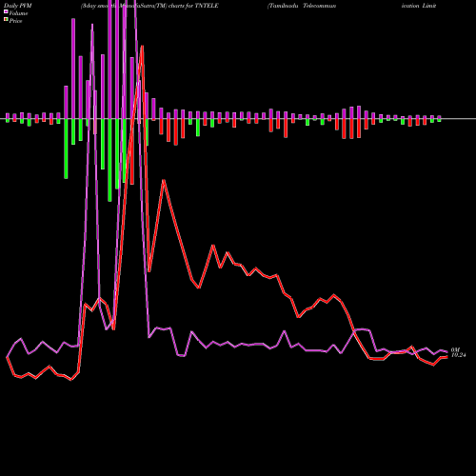Viewport: 476px width, 476px height.
Task: Select the 'Volume' legend label
Action: coord(18,13)
